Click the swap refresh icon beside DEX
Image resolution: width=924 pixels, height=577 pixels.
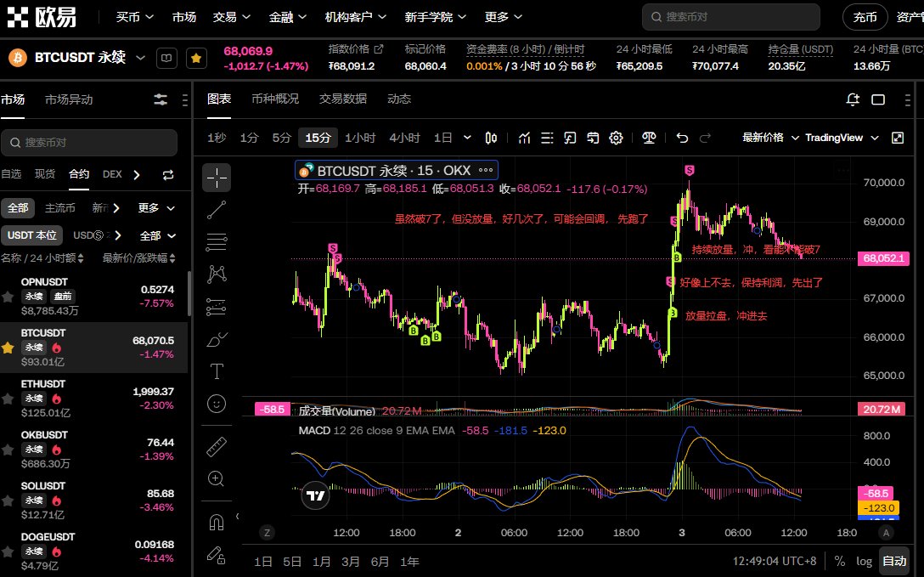(168, 175)
